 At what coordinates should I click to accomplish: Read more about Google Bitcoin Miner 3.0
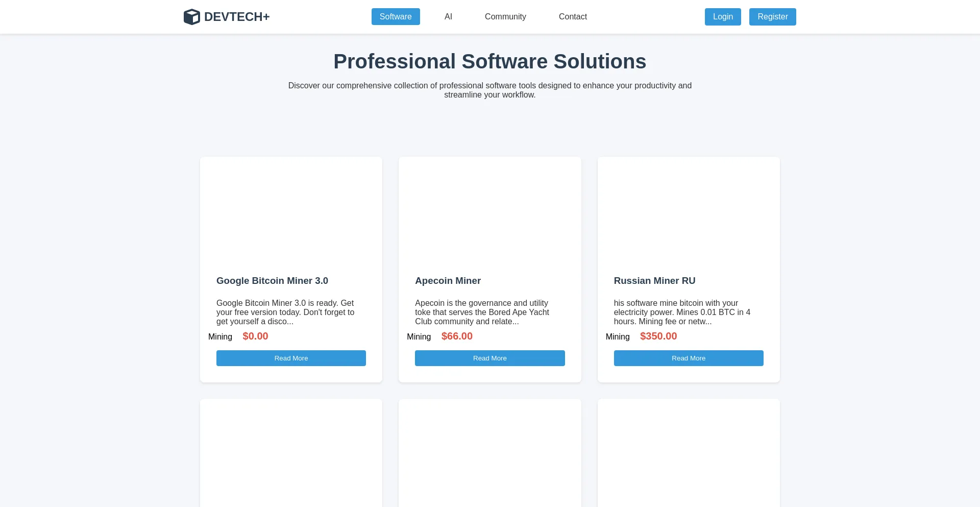[291, 358]
